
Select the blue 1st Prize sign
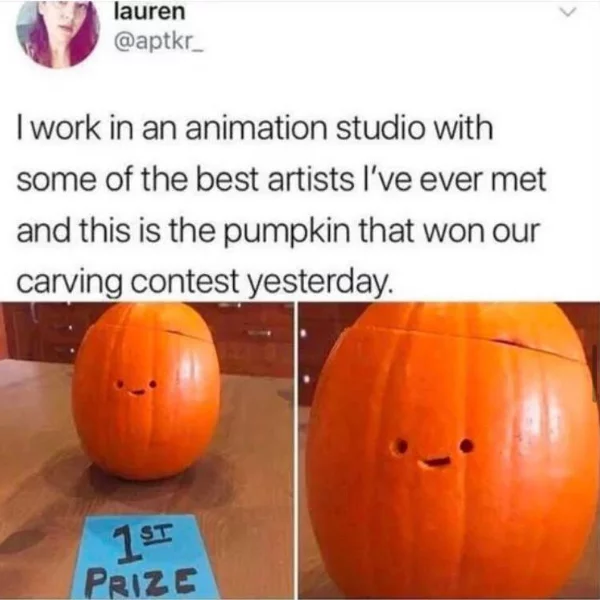click(142, 557)
